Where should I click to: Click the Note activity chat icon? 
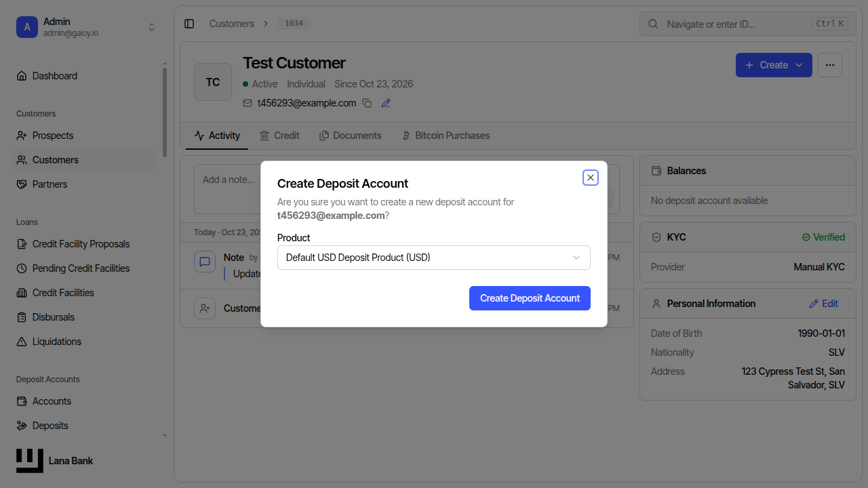tap(205, 262)
